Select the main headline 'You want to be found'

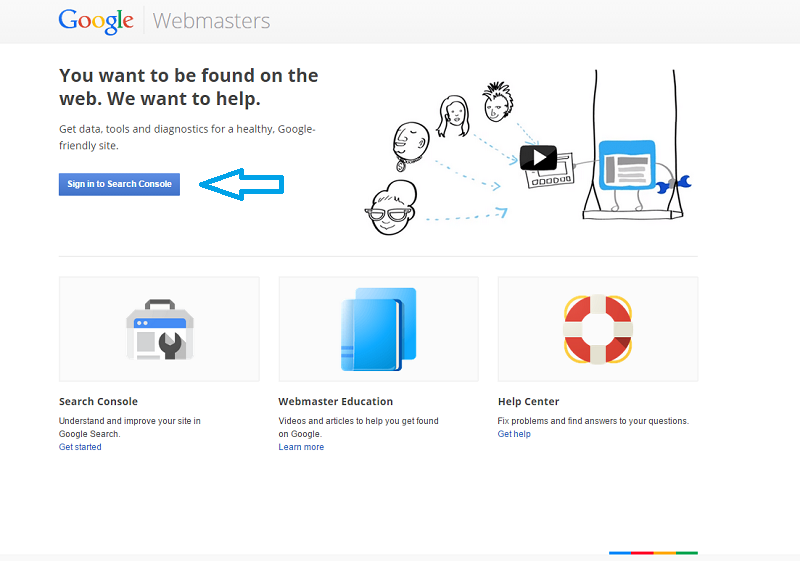tap(188, 87)
